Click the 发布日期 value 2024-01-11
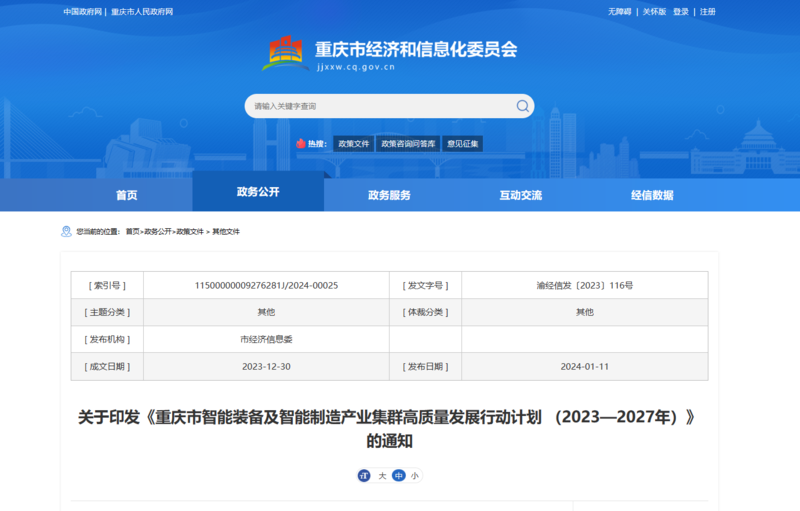 [x=585, y=367]
